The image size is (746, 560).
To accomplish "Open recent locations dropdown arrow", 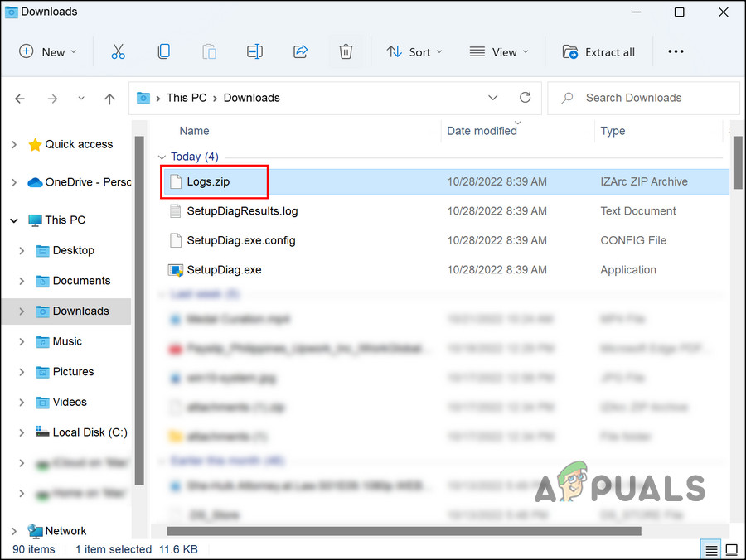I will 81,98.
